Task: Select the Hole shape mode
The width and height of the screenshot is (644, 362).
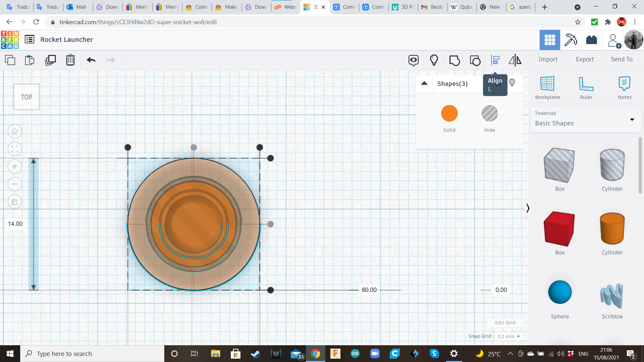Action: [489, 114]
